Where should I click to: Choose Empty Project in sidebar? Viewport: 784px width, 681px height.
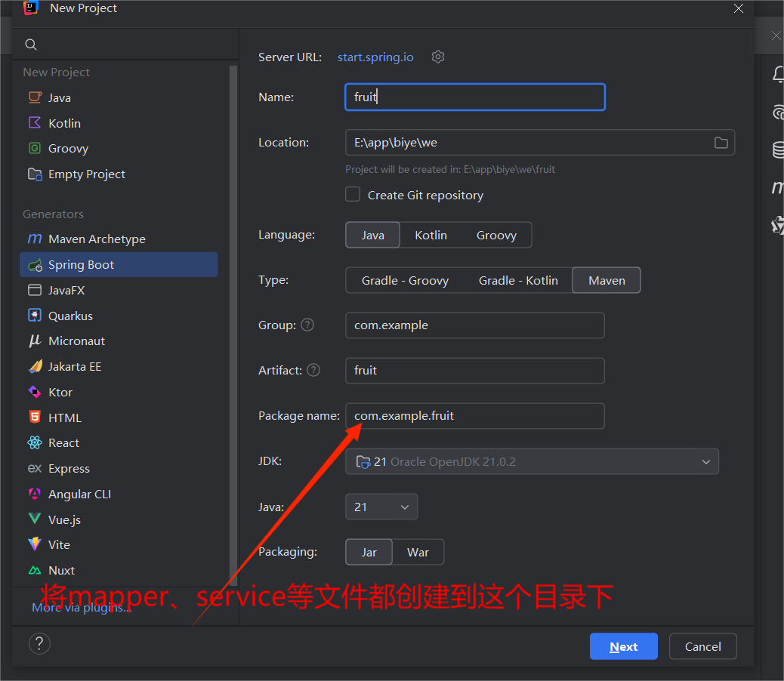(x=87, y=174)
